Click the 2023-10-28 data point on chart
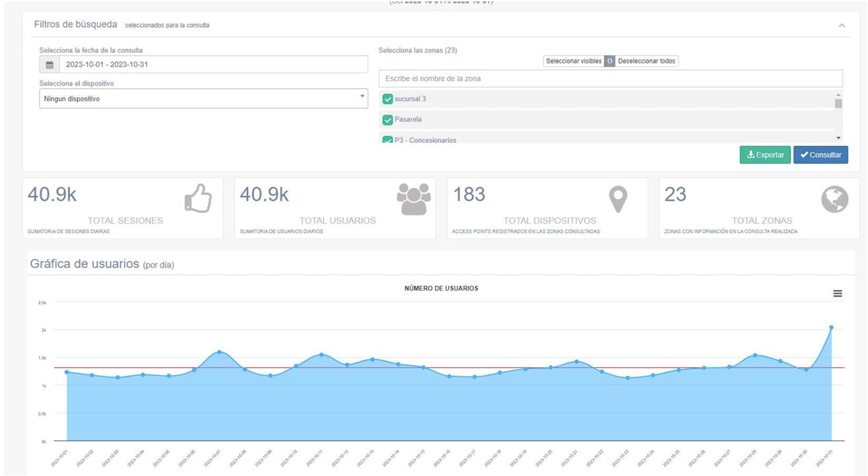The width and height of the screenshot is (868, 476). (755, 355)
